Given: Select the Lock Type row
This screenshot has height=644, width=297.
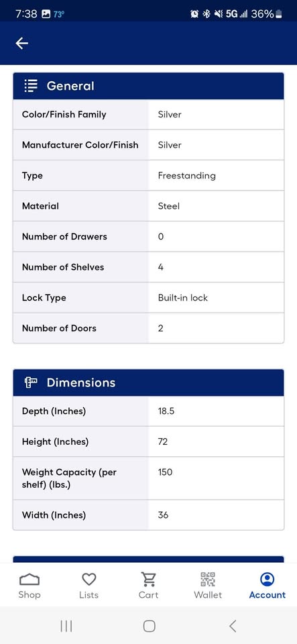Looking at the screenshot, I should click(149, 298).
